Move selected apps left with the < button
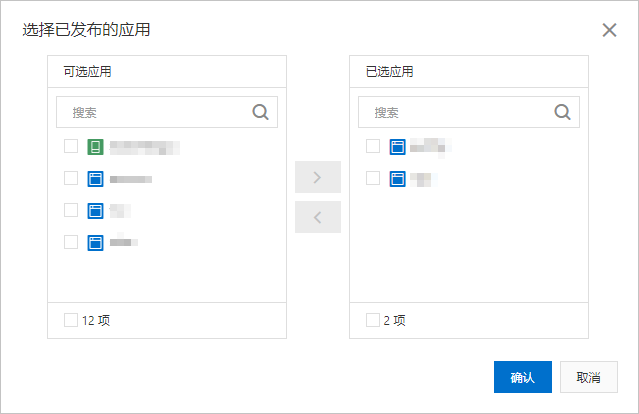639x414 pixels. (318, 217)
